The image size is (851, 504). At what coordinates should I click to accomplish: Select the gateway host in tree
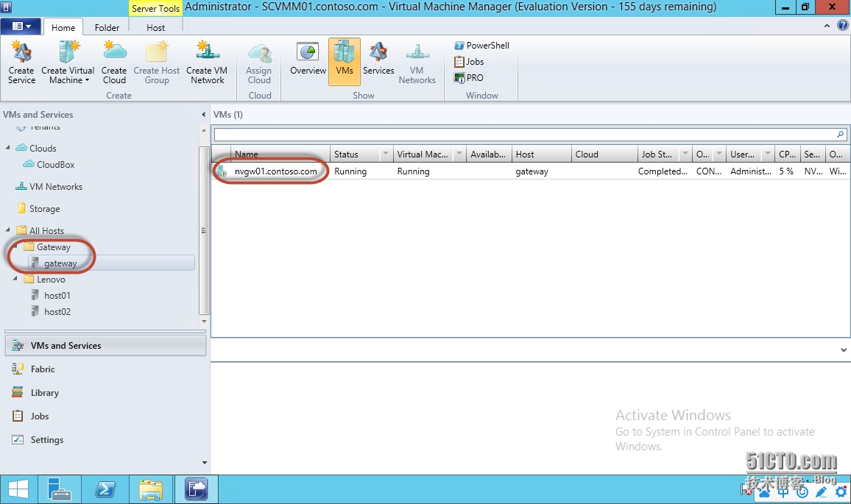point(60,263)
